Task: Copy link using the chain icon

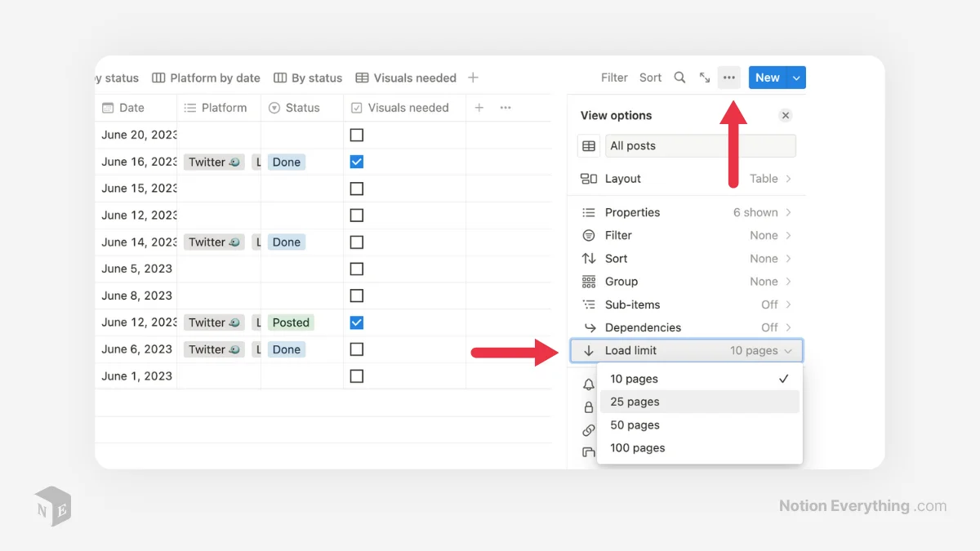Action: pos(588,430)
